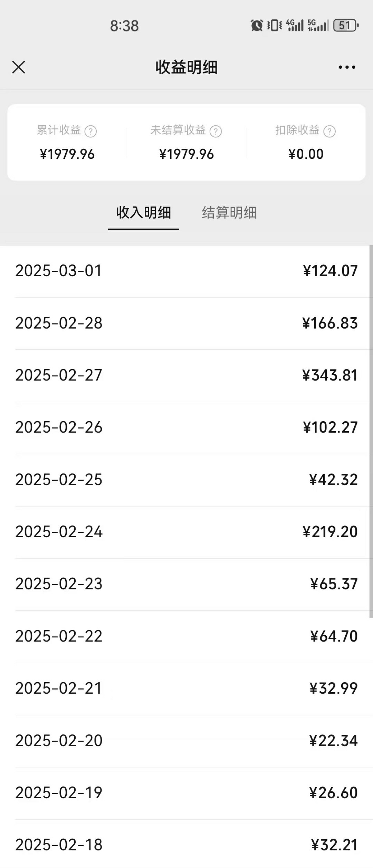373x868 pixels.
Task: Tap the 5G signal strength icon
Action: (318, 25)
